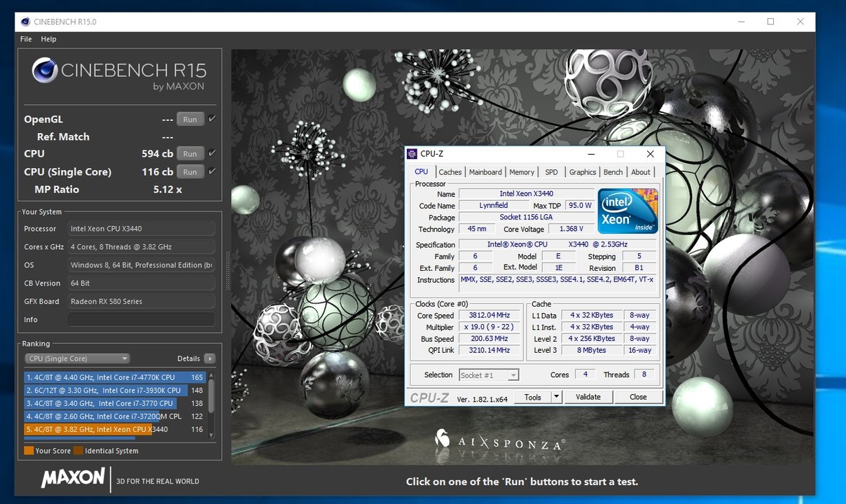Screen dimensions: 846x504
Task: Minimize the Cinebench window
Action: coord(741,22)
